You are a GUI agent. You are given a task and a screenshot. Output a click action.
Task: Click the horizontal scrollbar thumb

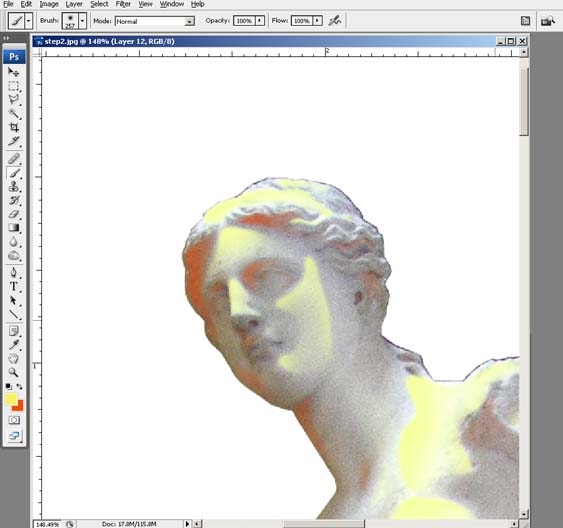324,524
